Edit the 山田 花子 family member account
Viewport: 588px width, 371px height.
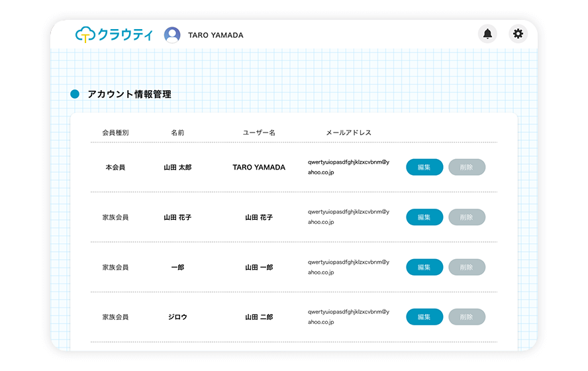click(x=424, y=217)
